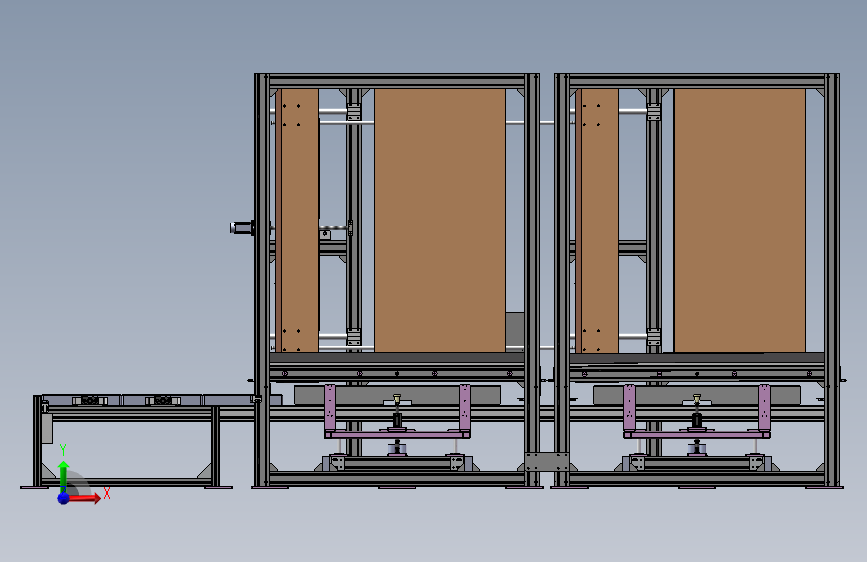This screenshot has height=562, width=867.
Task: Click the red X axis arrow of the triad
Action: click(84, 498)
